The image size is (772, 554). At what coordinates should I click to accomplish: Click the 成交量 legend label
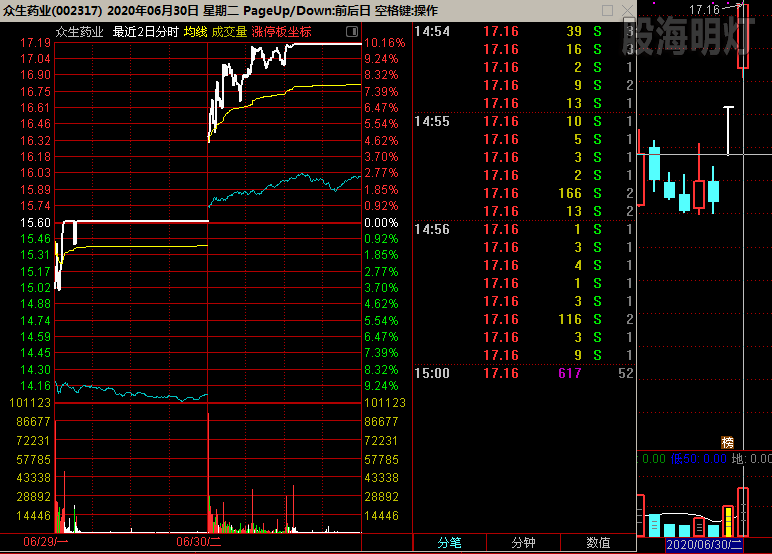[x=229, y=32]
